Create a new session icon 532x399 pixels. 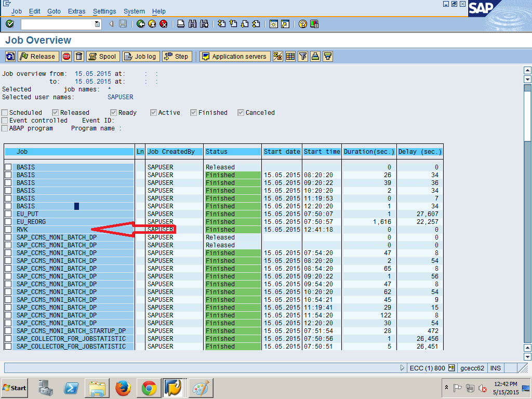pos(273,24)
